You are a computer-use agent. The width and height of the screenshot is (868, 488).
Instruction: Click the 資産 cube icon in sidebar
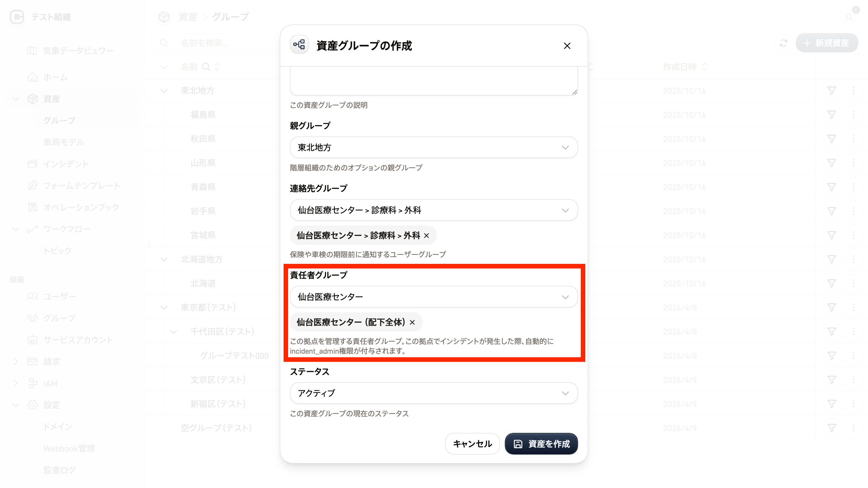click(32, 99)
